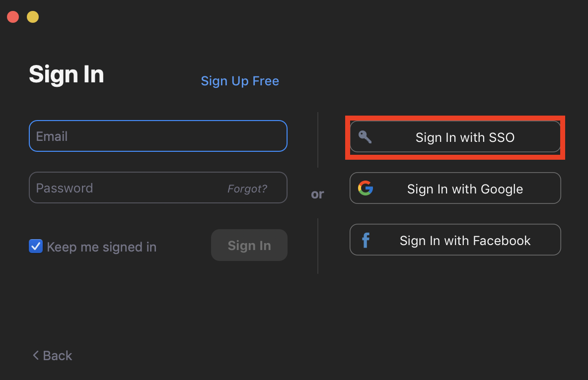This screenshot has height=380, width=588.
Task: Return to previous screen via Back
Action: tap(52, 355)
